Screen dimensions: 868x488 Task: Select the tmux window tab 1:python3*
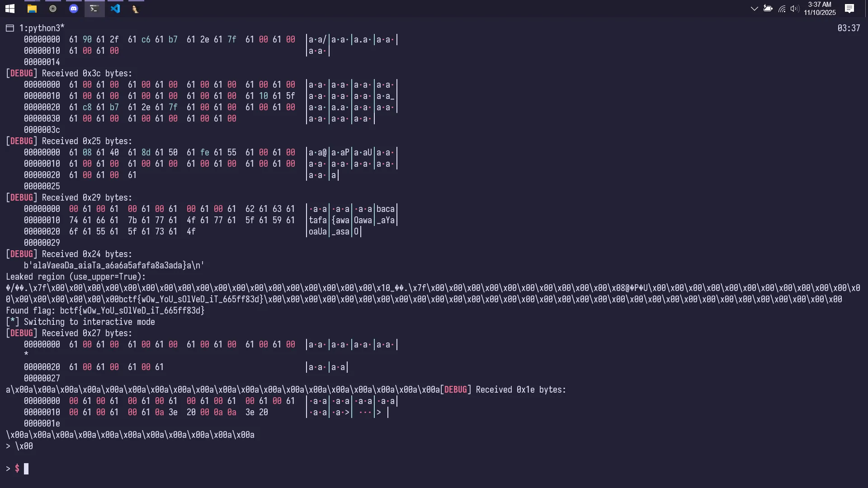(x=42, y=28)
